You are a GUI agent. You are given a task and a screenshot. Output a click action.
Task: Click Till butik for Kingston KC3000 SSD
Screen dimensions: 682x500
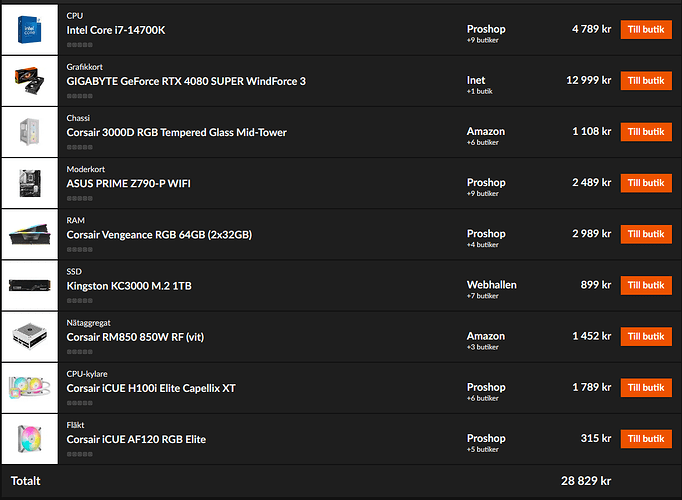click(646, 285)
